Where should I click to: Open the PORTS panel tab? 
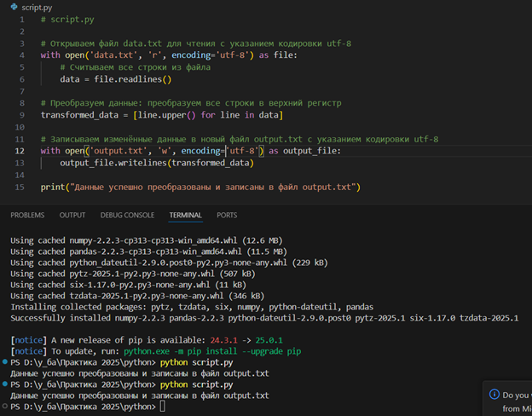tap(227, 215)
